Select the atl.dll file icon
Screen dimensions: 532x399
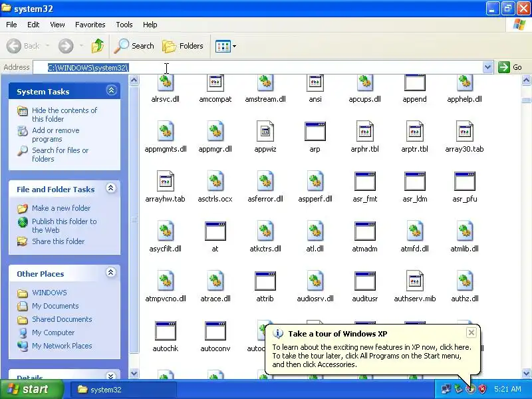pyautogui.click(x=315, y=231)
